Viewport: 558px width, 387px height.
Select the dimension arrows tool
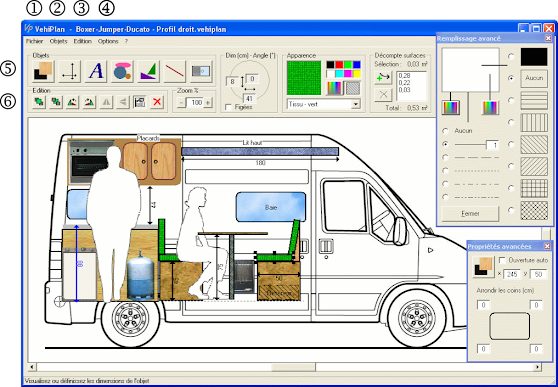(69, 71)
